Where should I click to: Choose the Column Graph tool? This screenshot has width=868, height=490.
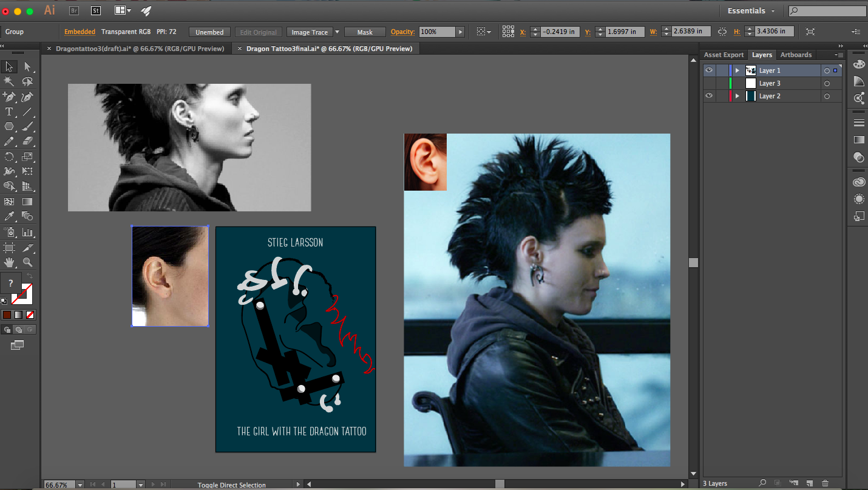[27, 232]
